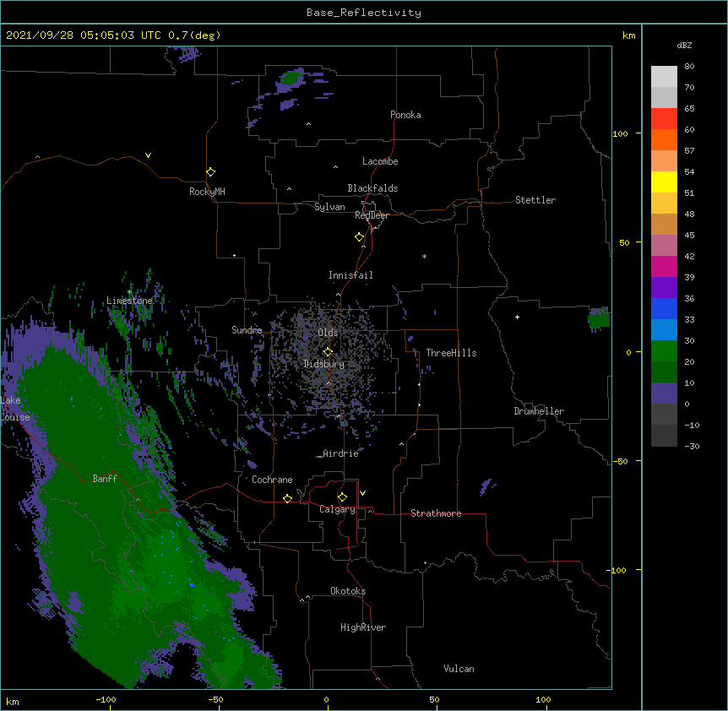This screenshot has width=728, height=711.
Task: Click the dBZ legend heading
Action: coord(684,45)
